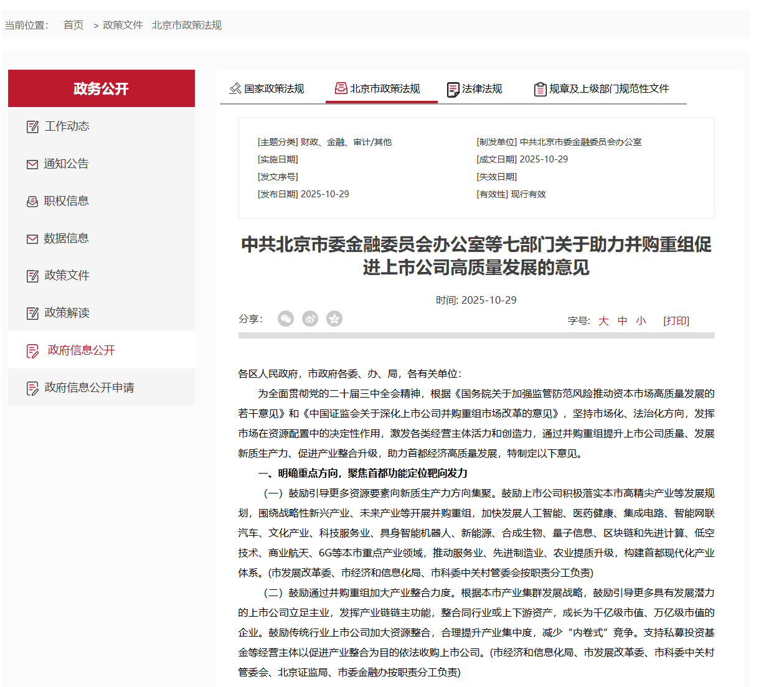Click the gavel icon beside 国家政策法规
Image resolution: width=784 pixels, height=687 pixels.
(x=235, y=88)
